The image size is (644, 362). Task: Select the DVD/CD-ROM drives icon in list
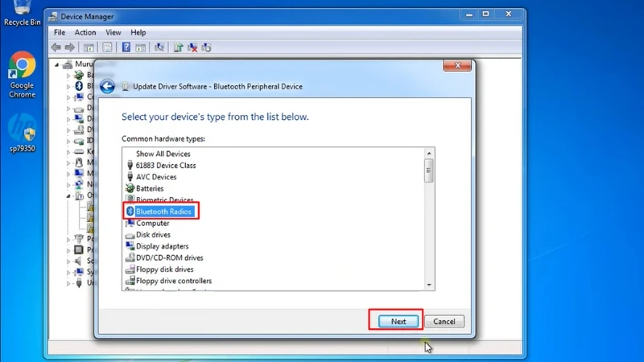tap(130, 257)
